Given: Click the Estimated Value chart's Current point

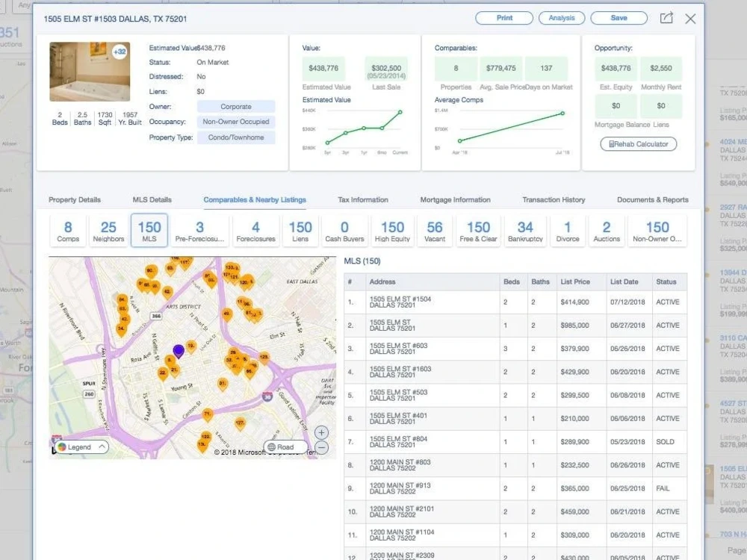Looking at the screenshot, I should (x=400, y=113).
